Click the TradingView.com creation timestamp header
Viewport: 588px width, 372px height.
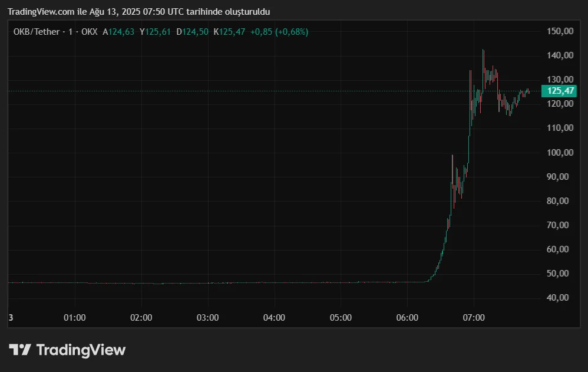pyautogui.click(x=138, y=12)
